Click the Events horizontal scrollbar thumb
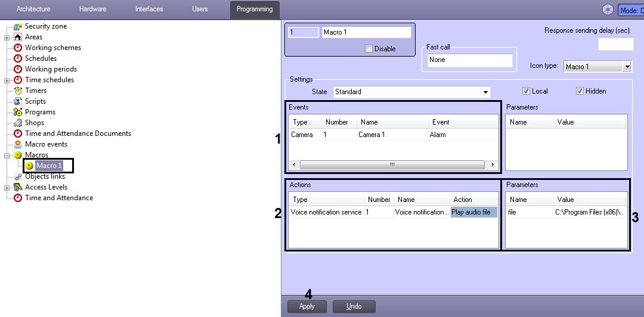This screenshot has height=317, width=644. 392,164
